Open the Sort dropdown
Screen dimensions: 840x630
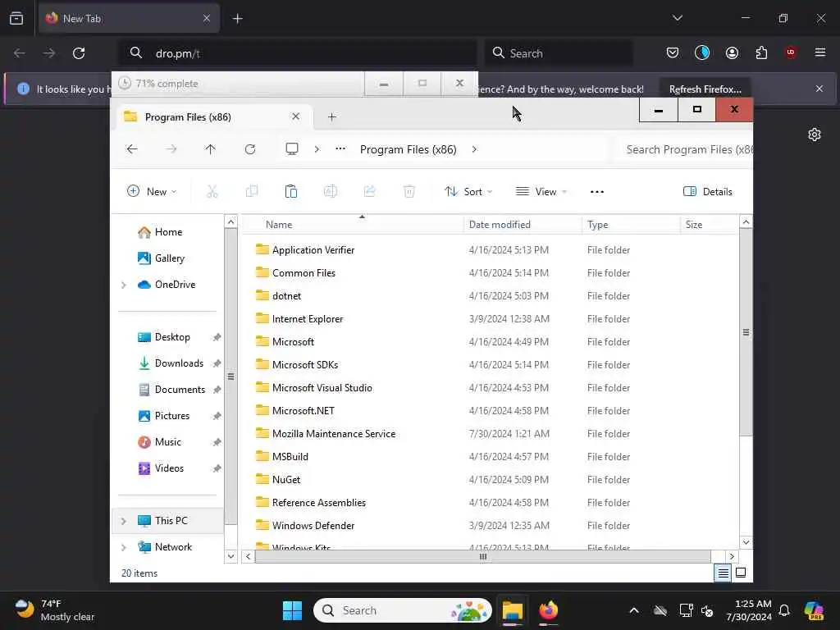point(468,191)
